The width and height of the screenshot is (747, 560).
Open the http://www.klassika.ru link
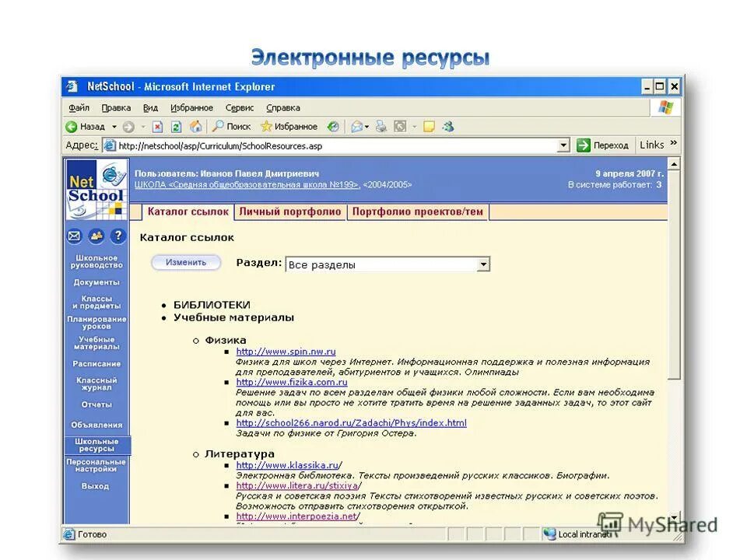click(289, 464)
